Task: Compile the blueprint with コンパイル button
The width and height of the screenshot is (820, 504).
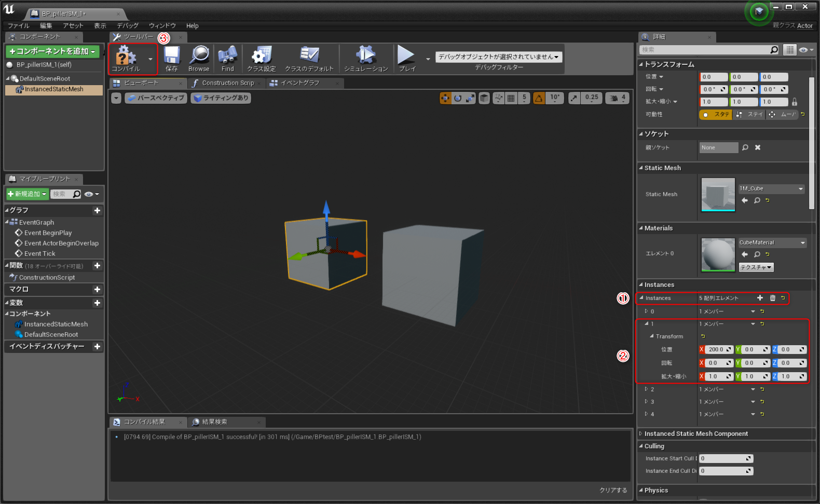Action: click(x=126, y=59)
